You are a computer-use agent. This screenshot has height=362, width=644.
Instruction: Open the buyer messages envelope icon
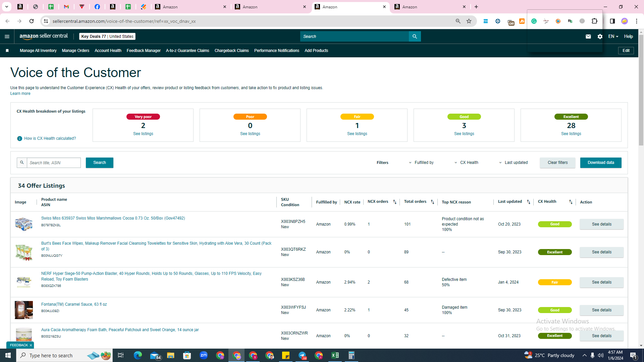(588, 37)
